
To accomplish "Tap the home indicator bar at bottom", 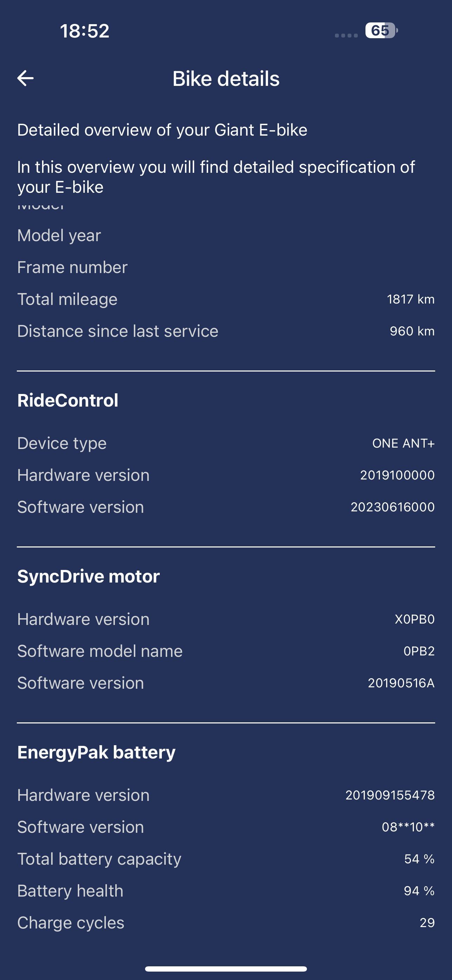I will click(226, 968).
